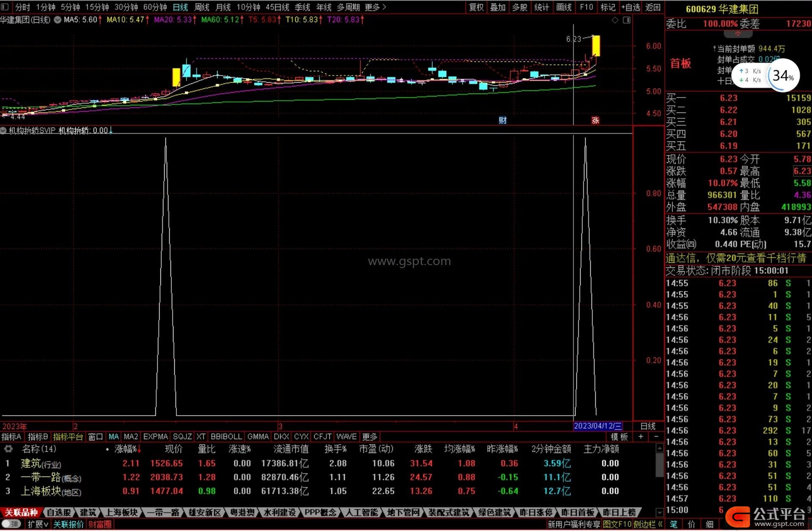The height and width of the screenshot is (531, 812).
Task: Open 多周期 multi-period view
Action: point(348,7)
